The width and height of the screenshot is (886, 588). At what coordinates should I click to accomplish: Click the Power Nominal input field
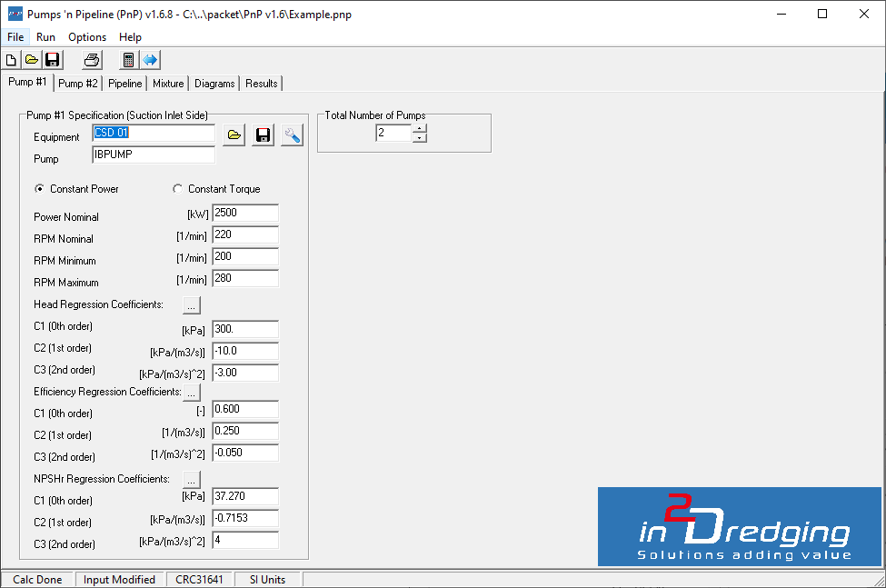(245, 214)
